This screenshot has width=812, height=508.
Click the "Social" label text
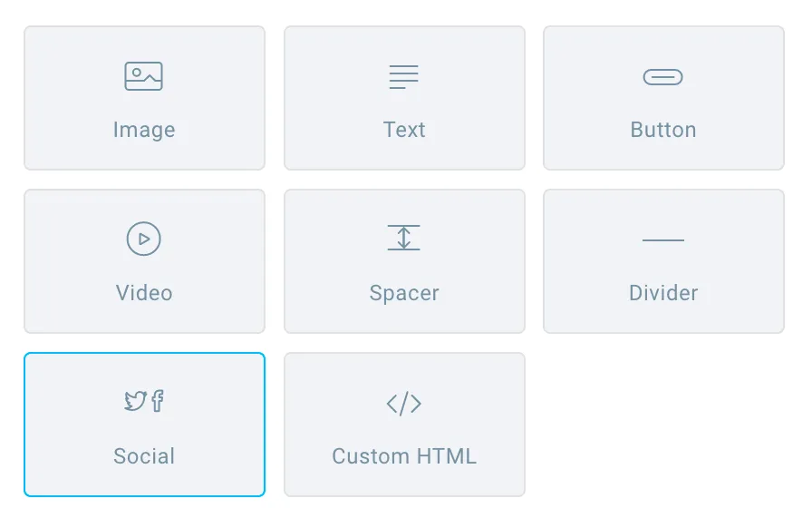click(144, 456)
